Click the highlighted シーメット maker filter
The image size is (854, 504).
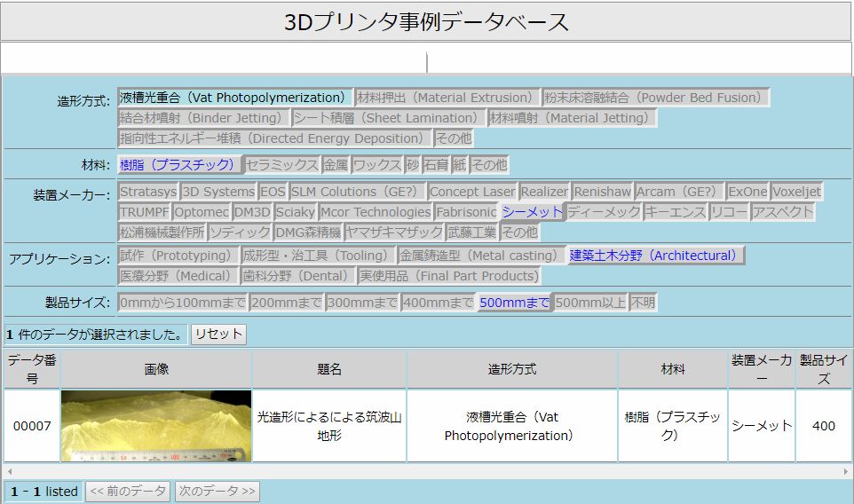[x=532, y=212]
